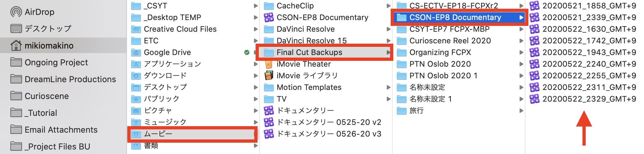Click the 20200521_1858 backup file icon
The width and height of the screenshot is (644, 154).
(x=535, y=6)
